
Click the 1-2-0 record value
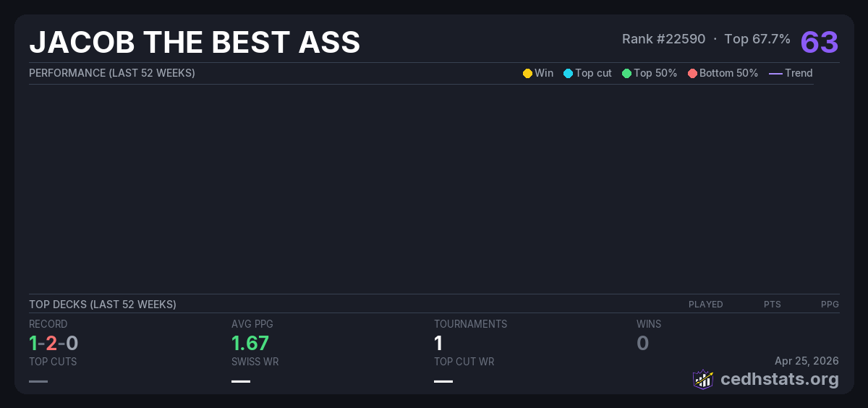54,343
